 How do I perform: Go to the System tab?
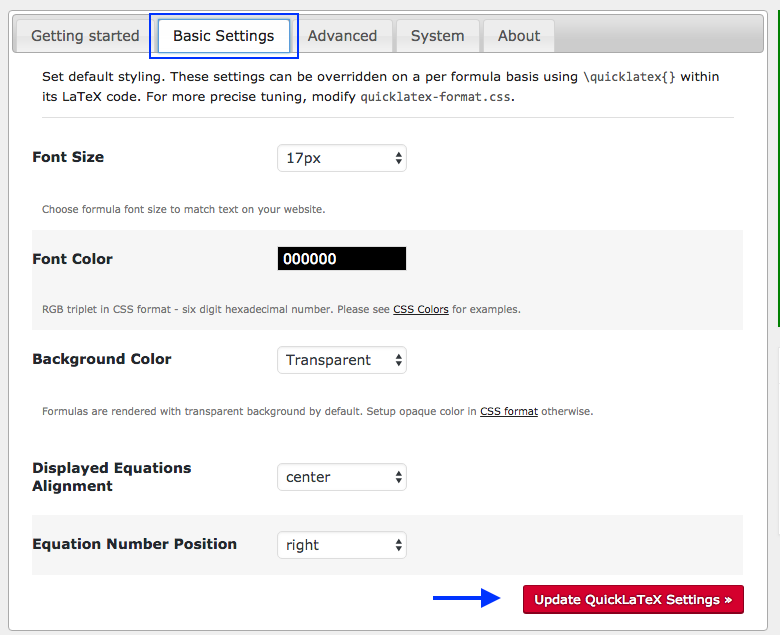437,36
